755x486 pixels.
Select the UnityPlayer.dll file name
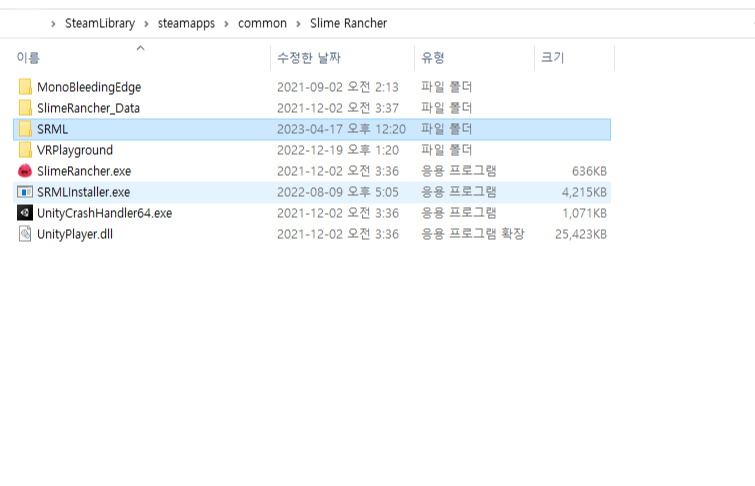coord(75,234)
